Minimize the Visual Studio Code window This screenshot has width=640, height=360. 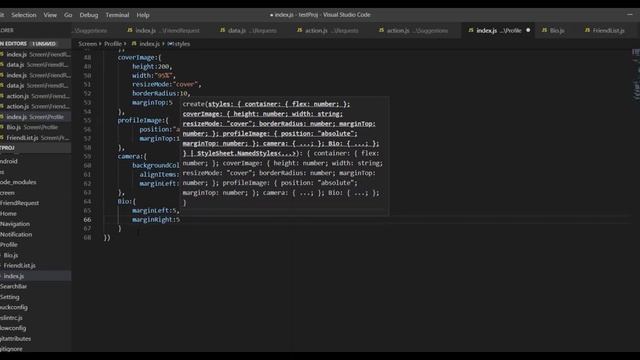click(x=630, y=15)
